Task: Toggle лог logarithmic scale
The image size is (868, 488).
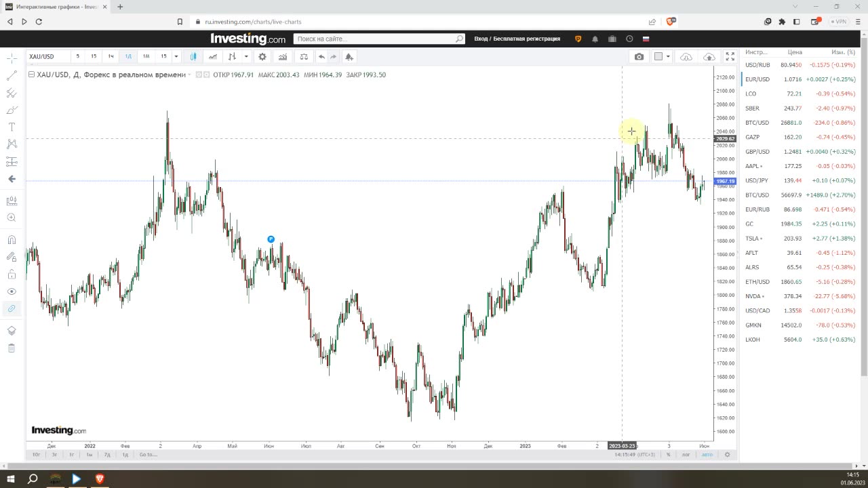Action: pos(686,454)
